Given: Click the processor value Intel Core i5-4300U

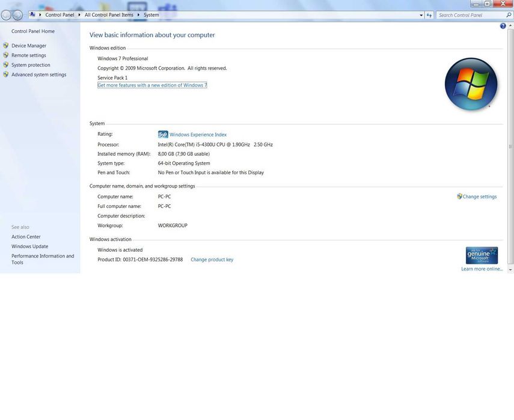Looking at the screenshot, I should pyautogui.click(x=215, y=144).
